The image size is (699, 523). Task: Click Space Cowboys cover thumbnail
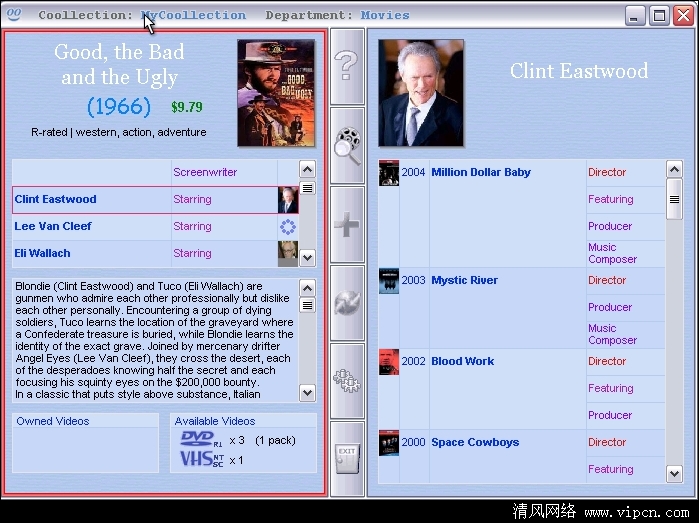pyautogui.click(x=389, y=443)
